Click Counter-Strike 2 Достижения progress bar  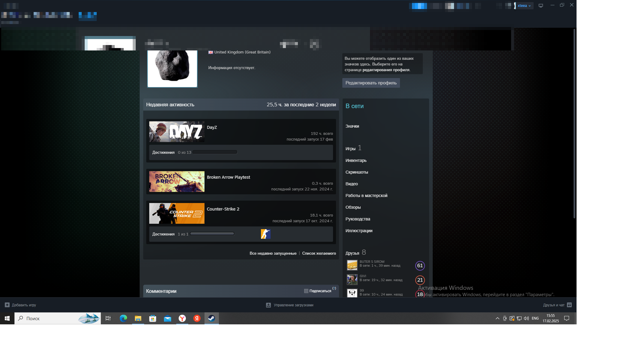click(212, 234)
